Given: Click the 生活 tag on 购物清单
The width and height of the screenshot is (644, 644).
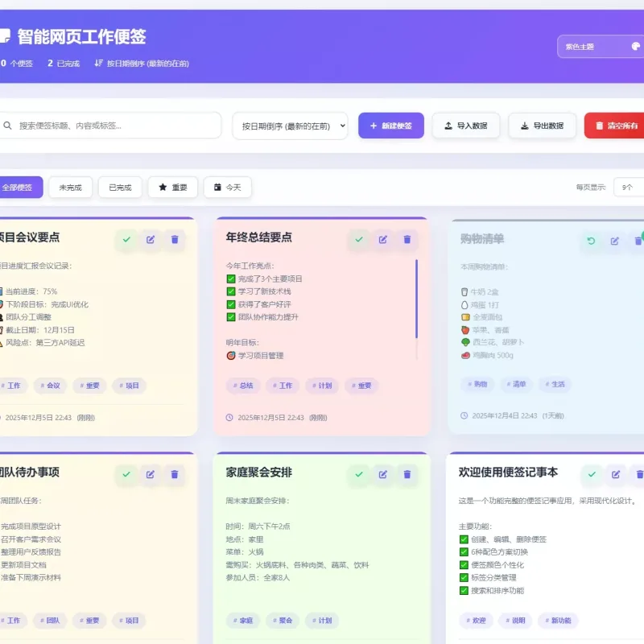Looking at the screenshot, I should point(555,384).
